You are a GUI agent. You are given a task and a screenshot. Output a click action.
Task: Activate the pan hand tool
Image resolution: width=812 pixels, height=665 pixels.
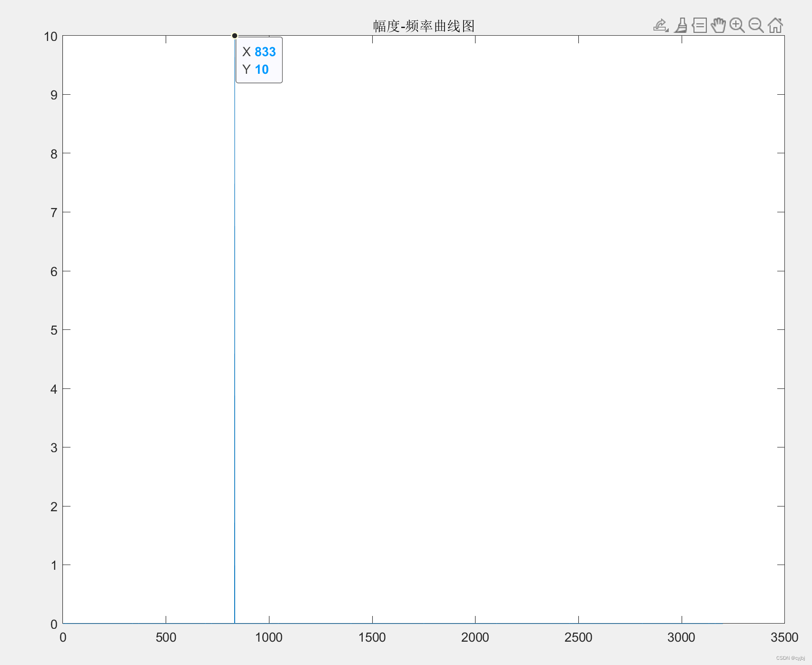tap(718, 25)
